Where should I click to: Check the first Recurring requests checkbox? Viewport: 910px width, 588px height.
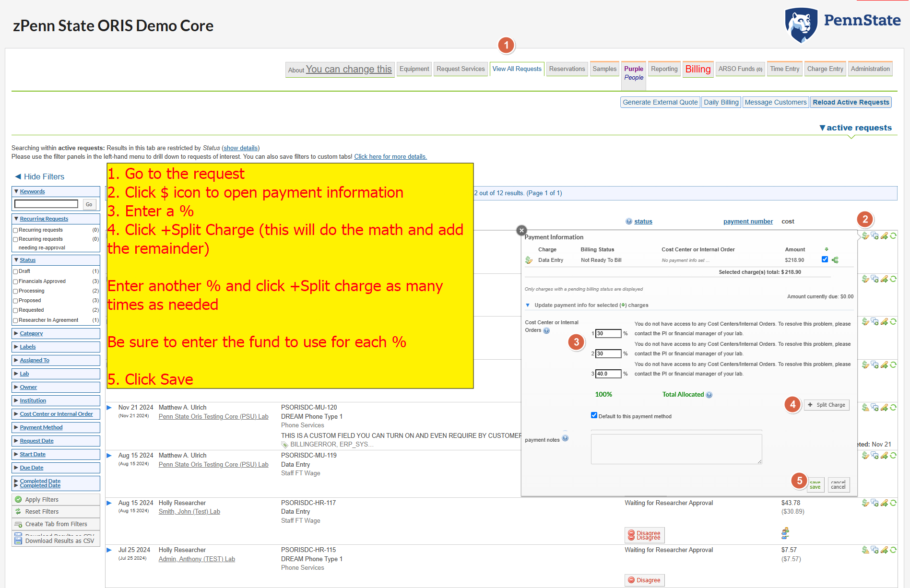pos(15,231)
